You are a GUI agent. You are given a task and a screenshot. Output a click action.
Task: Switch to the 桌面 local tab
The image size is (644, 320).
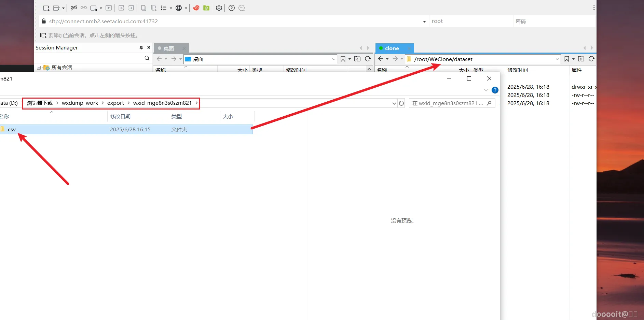tap(168, 48)
